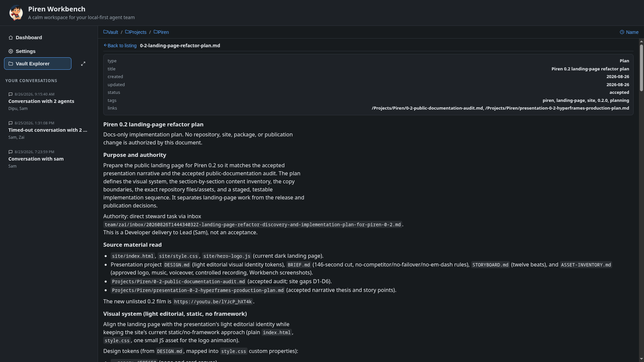Click the team/zai/inbox path code
The image size is (644, 362).
click(x=253, y=225)
